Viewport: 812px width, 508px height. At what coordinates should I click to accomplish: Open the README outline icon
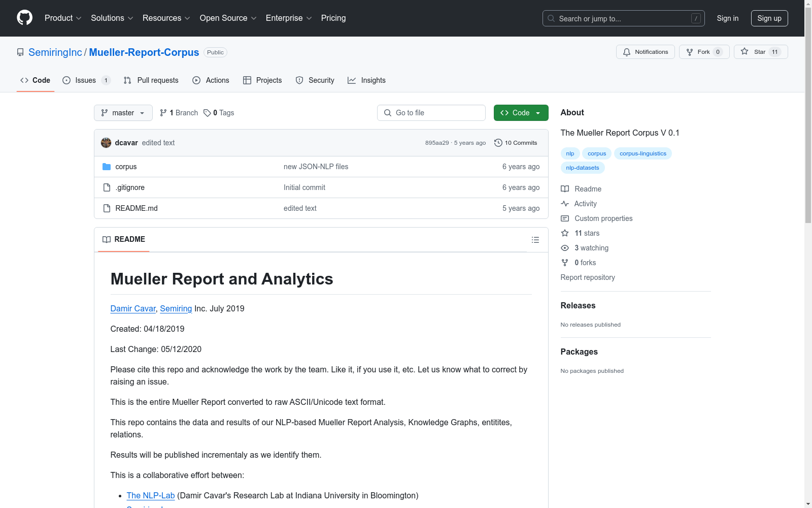pos(535,240)
